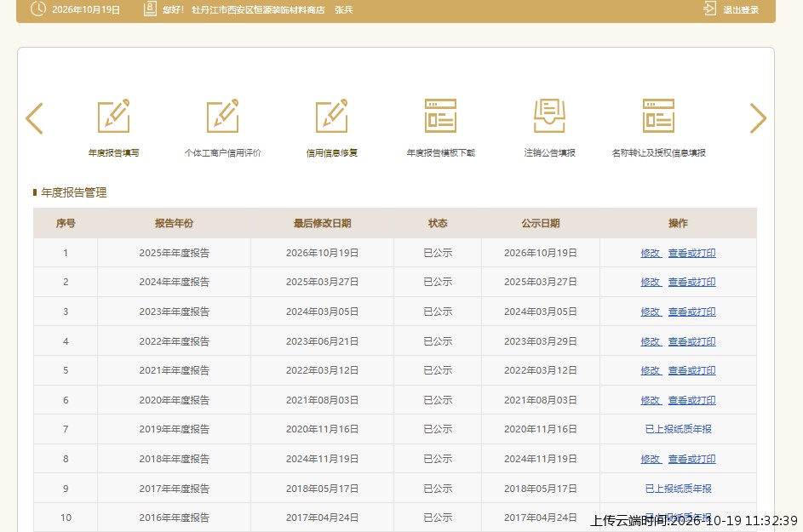Click 修改 for the 2025年年度报告 row

click(651, 253)
